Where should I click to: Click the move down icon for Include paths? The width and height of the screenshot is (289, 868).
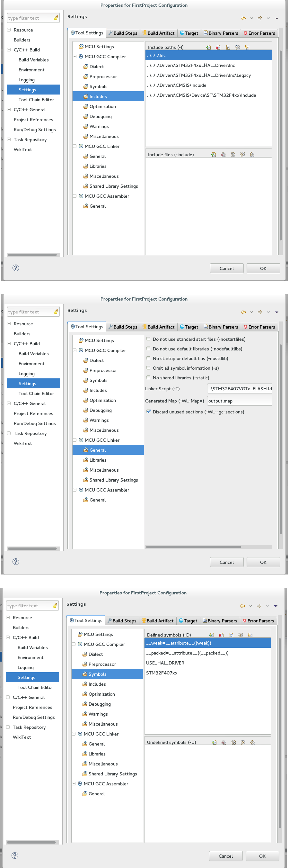[246, 47]
